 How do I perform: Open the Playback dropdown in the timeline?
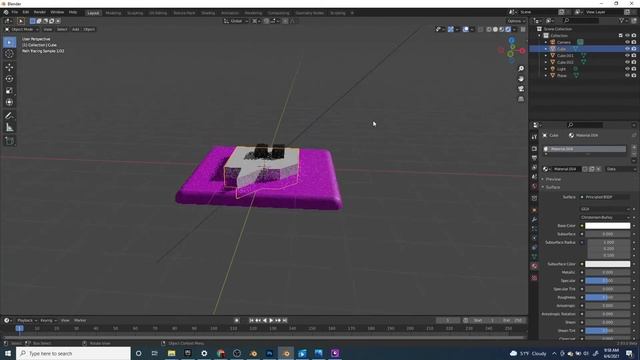tap(27, 320)
